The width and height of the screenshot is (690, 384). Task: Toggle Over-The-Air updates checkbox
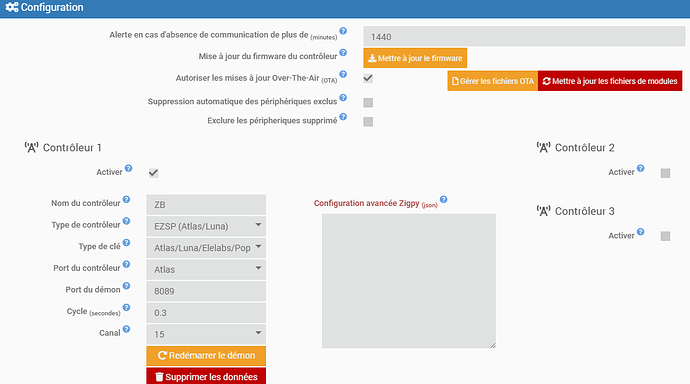click(x=368, y=78)
